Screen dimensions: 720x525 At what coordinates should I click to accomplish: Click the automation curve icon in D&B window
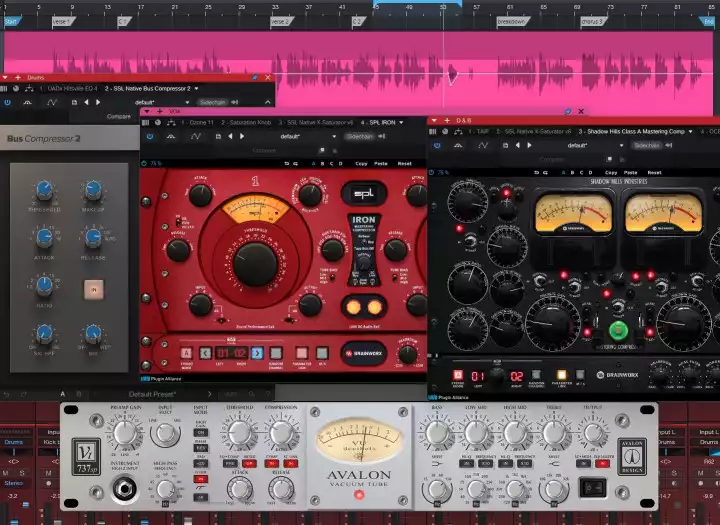point(483,145)
